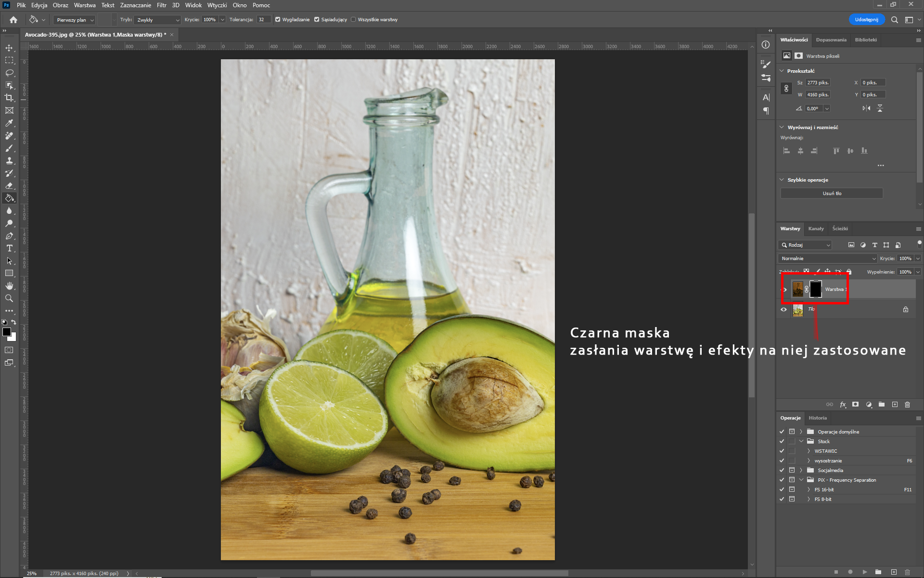The height and width of the screenshot is (578, 924).
Task: Disable the Wygładzanie checkbox
Action: pos(278,20)
